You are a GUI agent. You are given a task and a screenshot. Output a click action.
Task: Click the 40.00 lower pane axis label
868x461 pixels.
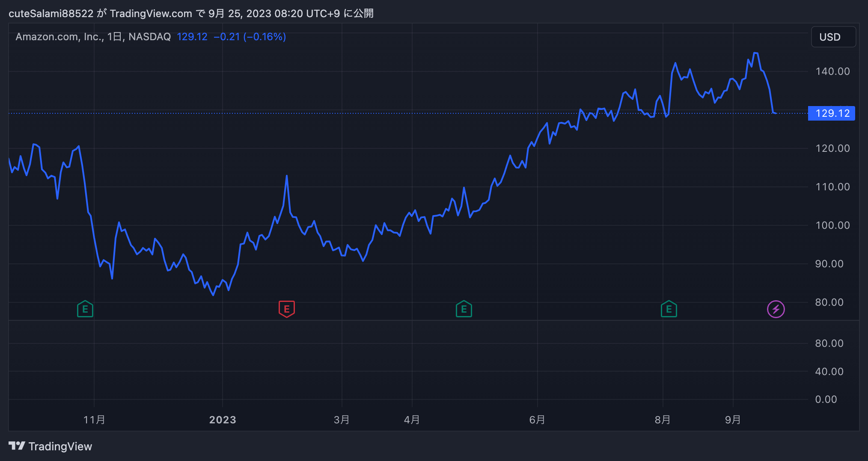tap(829, 372)
